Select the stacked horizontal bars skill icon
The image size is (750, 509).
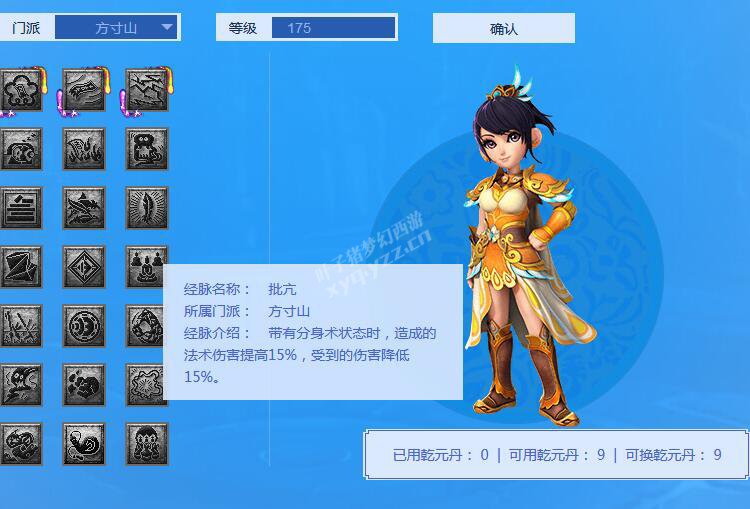(x=21, y=208)
